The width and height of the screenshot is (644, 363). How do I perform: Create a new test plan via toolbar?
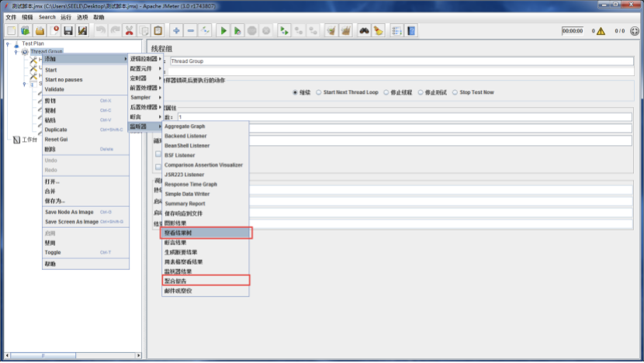(11, 31)
